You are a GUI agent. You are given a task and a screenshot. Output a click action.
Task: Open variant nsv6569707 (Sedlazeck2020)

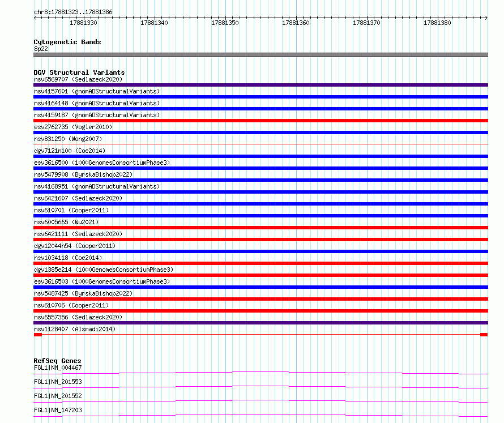click(78, 79)
